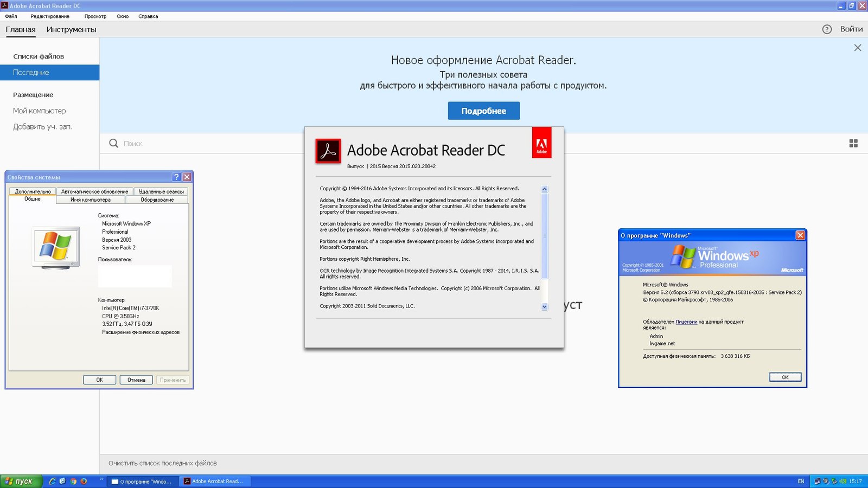
Task: Switch to О программе Windows taskbar button
Action: click(143, 481)
